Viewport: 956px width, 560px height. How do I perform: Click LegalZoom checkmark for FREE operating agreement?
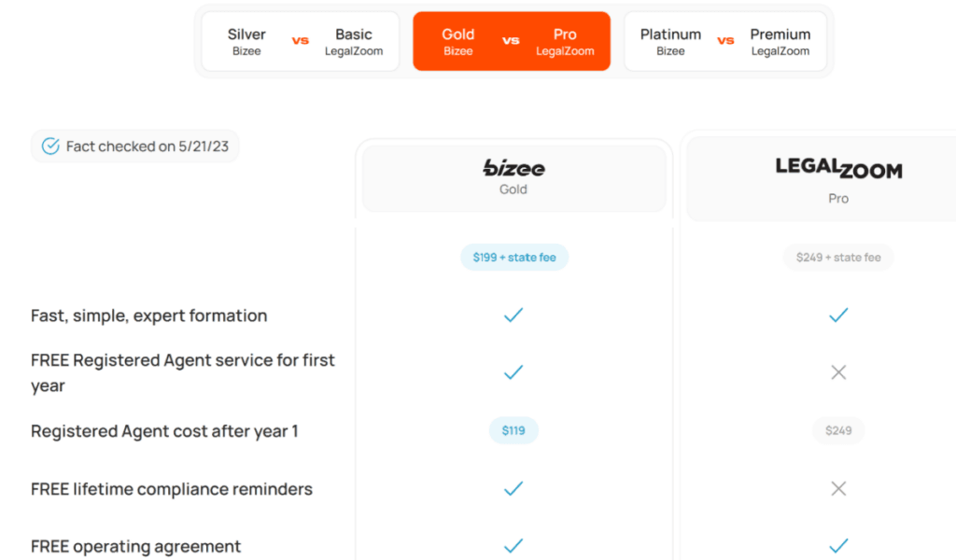tap(838, 546)
